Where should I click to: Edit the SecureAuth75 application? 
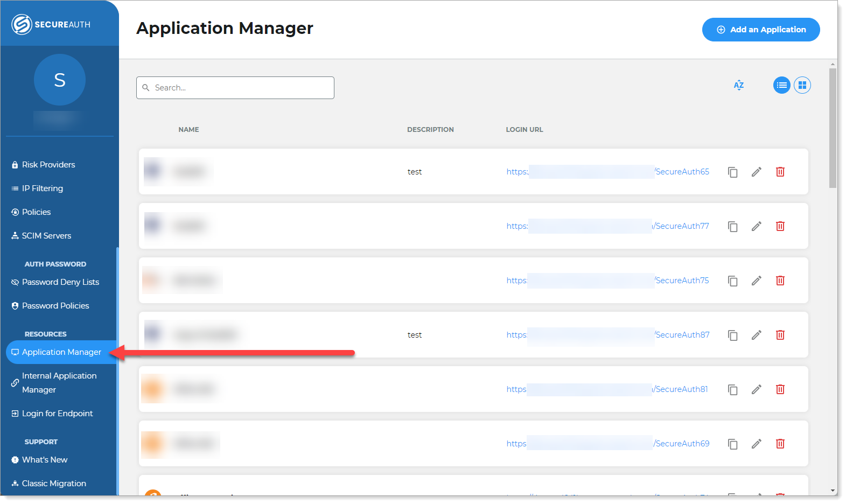[x=757, y=281]
